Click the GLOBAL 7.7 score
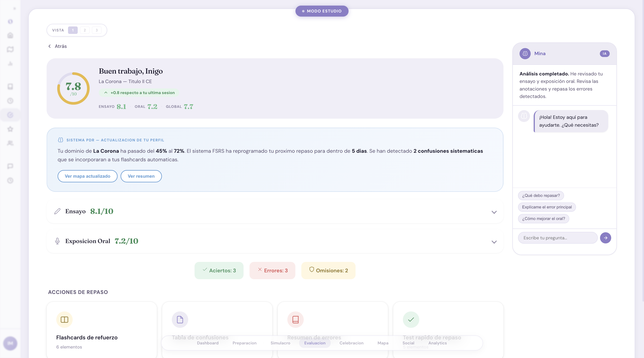This screenshot has width=644, height=358. click(179, 107)
